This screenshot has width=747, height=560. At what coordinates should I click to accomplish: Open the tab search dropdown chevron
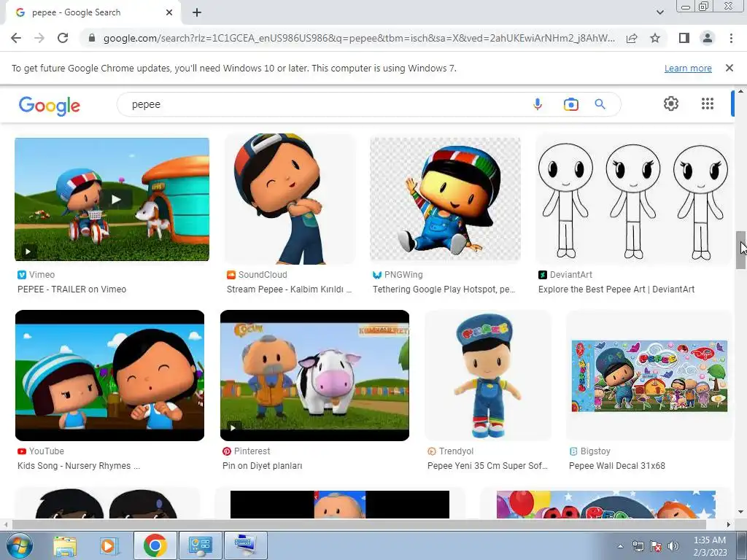[x=659, y=12]
